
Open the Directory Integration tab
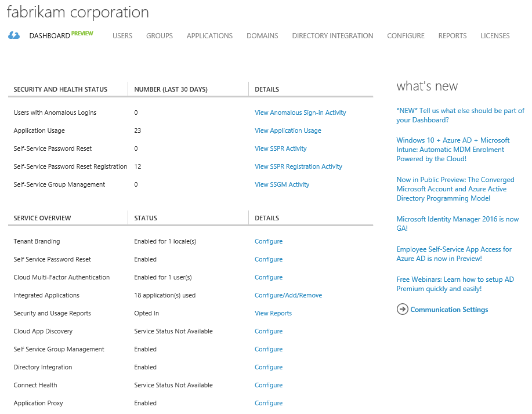(x=332, y=36)
